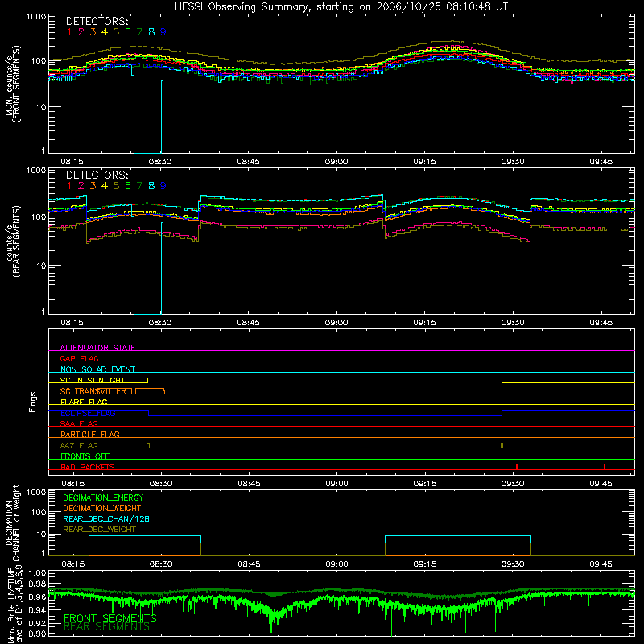Screen dimensions: 644x644
Task: Click the 0.92 value on livetime axis
Action: pyautogui.click(x=37, y=623)
